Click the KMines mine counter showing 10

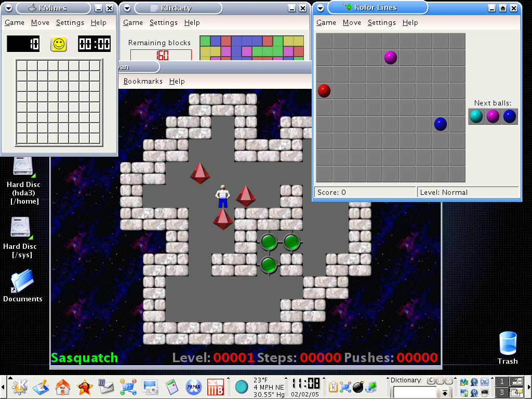point(23,44)
